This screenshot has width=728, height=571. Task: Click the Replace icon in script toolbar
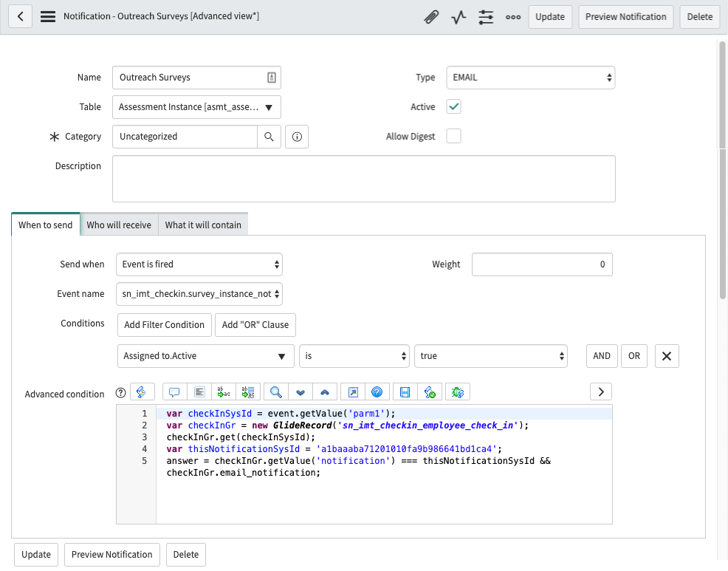click(223, 392)
